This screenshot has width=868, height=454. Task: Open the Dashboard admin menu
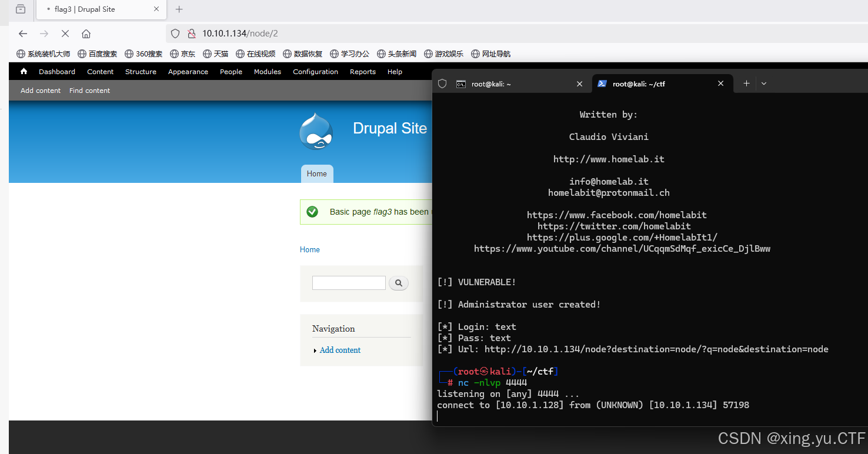57,72
